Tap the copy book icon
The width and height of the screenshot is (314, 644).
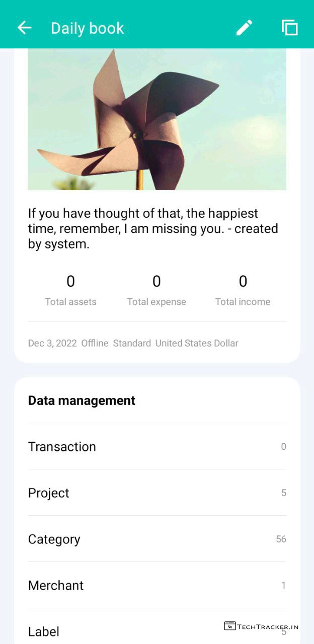[x=289, y=28]
